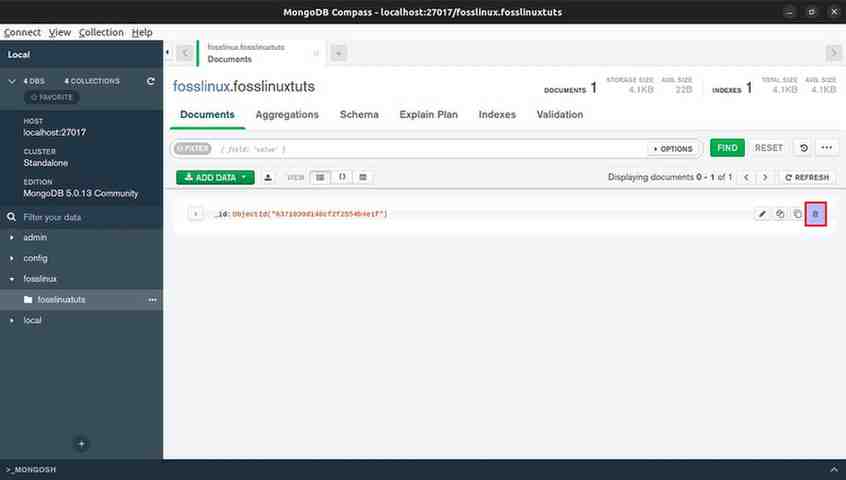This screenshot has height=480, width=846.
Task: Expand the local database
Action: pos(11,320)
